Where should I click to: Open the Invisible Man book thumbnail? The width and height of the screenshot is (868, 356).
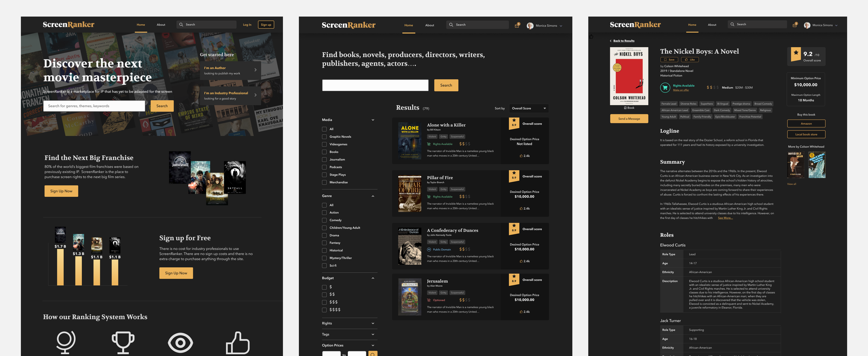point(795,165)
